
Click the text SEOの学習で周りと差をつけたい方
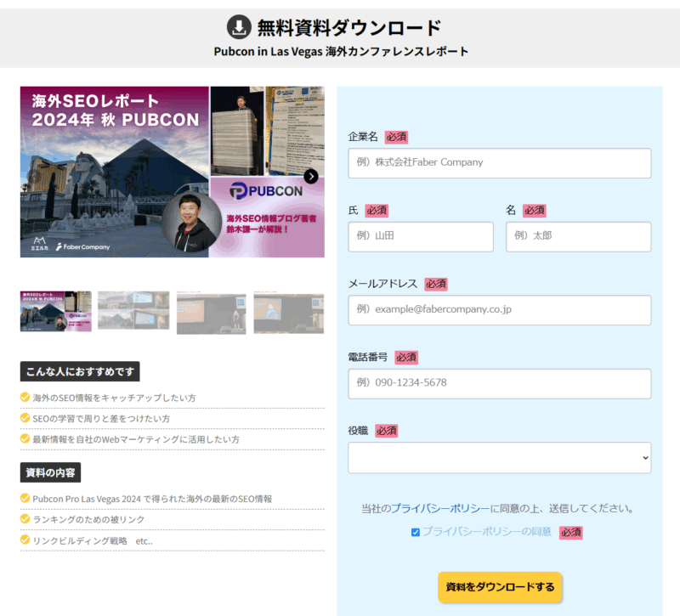pos(101,418)
